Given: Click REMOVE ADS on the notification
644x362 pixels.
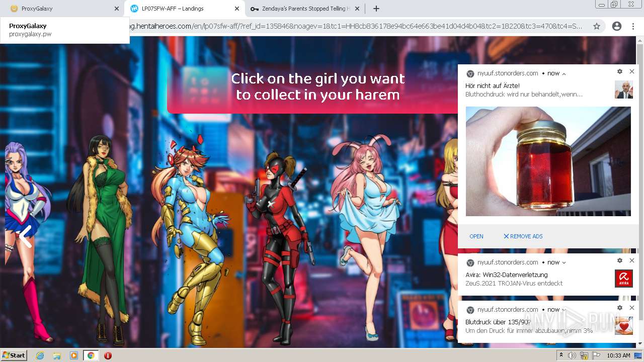Looking at the screenshot, I should pos(523,236).
